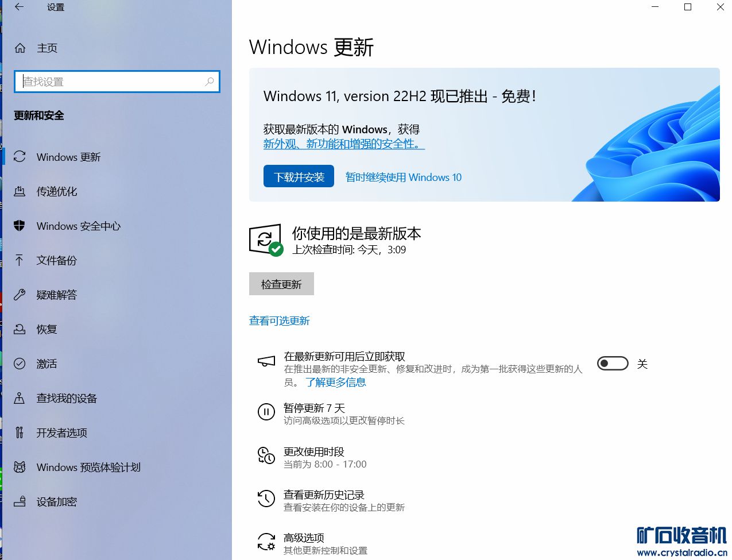
Task: Close the 设置 window
Action: click(x=720, y=7)
